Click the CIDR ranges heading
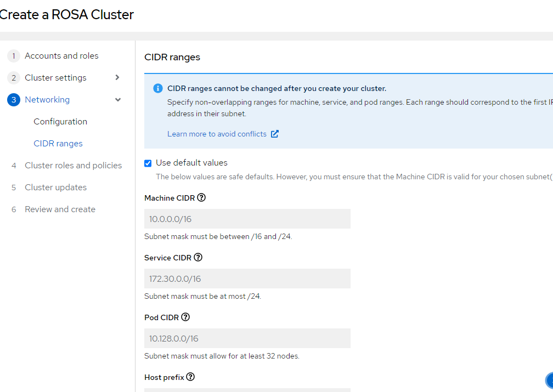The image size is (553, 392). pos(172,57)
